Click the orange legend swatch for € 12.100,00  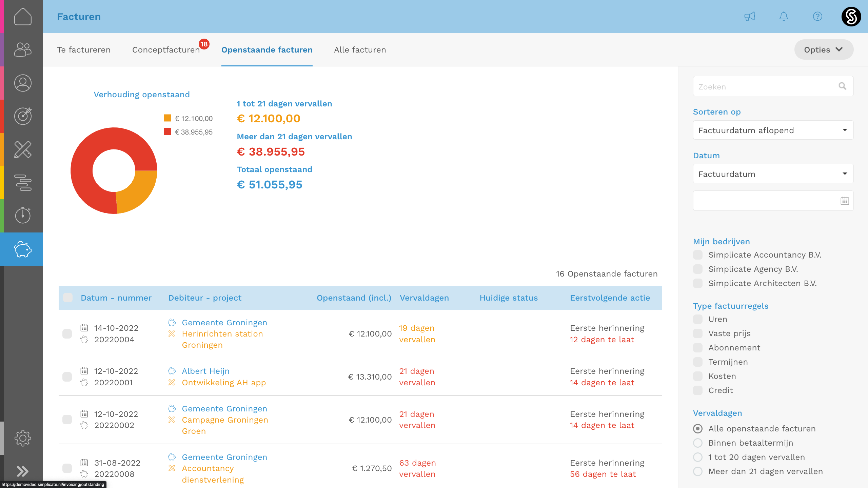167,118
